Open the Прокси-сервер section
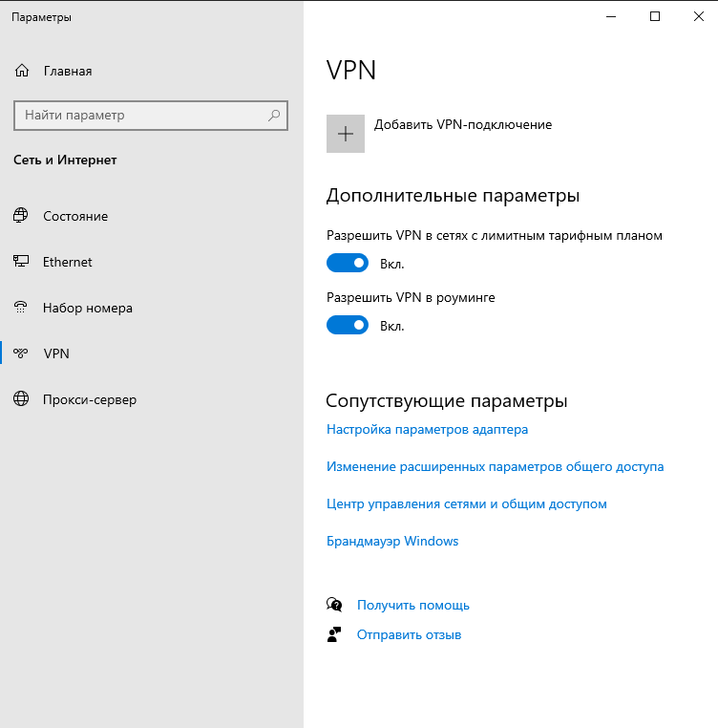The image size is (718, 728). click(x=90, y=399)
